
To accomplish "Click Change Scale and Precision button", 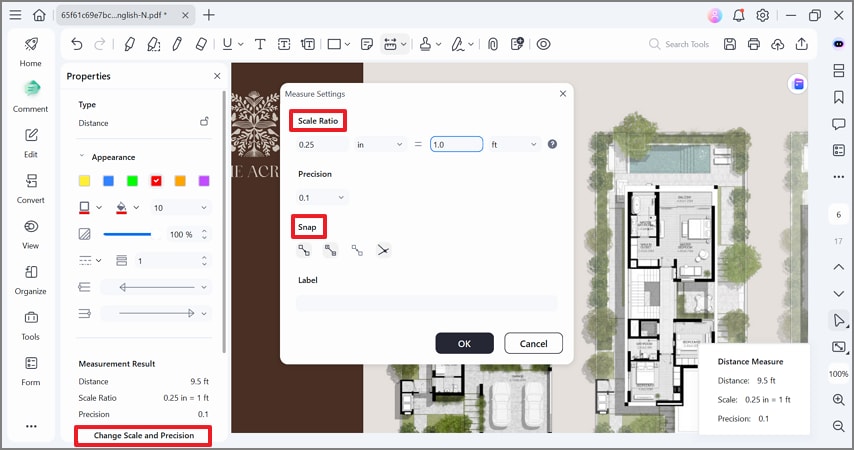I will [x=143, y=435].
